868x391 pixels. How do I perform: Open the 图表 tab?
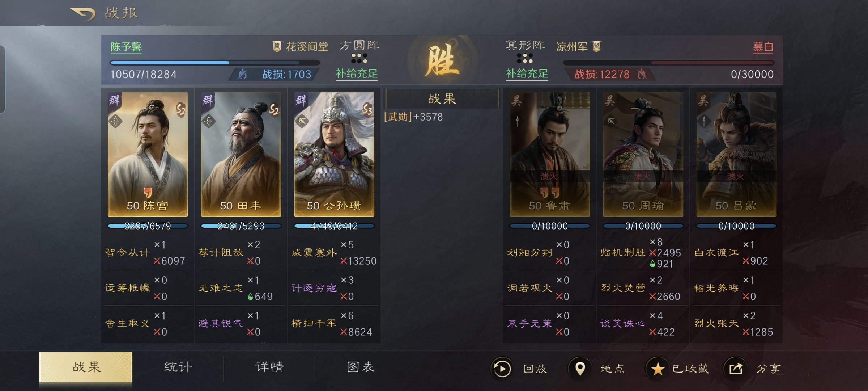click(x=361, y=367)
